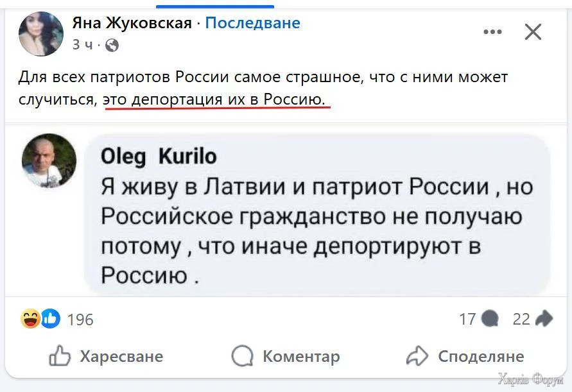Open Яна Жуковская's profile picture
The height and width of the screenshot is (392, 572).
(41, 34)
